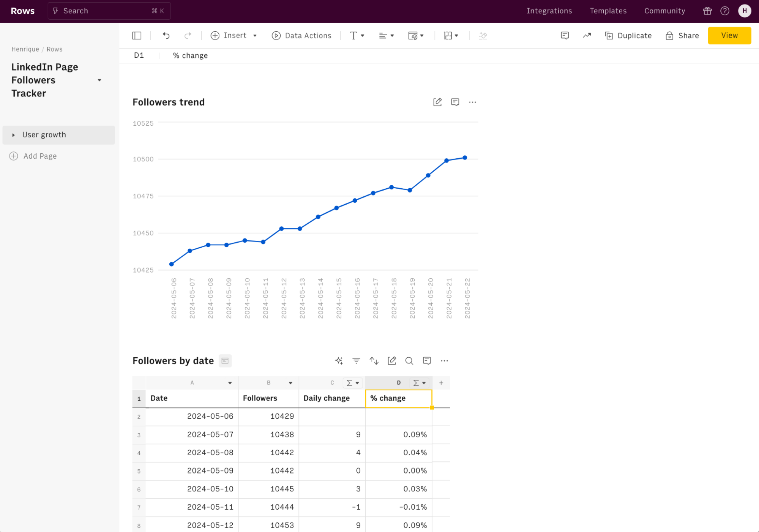The height and width of the screenshot is (532, 759).
Task: Open the Insert menu
Action: [x=234, y=36]
